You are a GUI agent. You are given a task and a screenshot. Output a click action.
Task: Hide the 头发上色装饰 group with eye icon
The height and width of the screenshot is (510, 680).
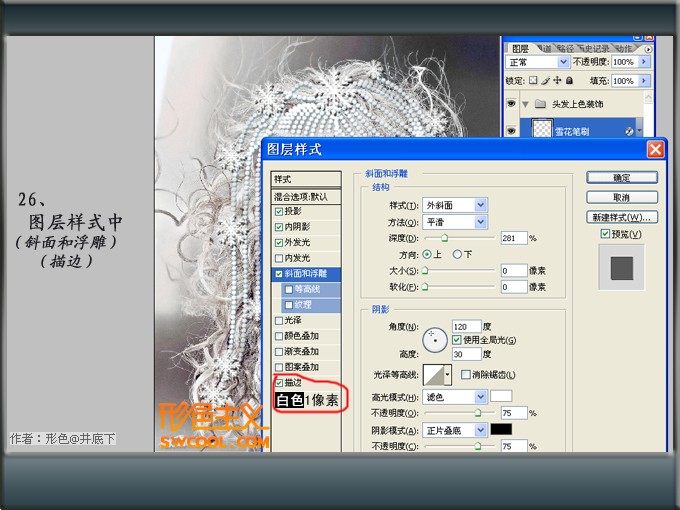pyautogui.click(x=511, y=104)
